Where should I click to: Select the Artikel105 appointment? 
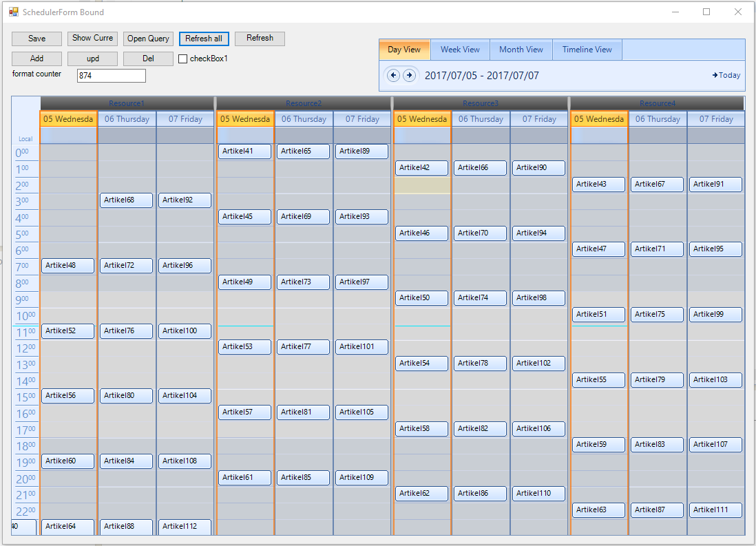(x=361, y=412)
